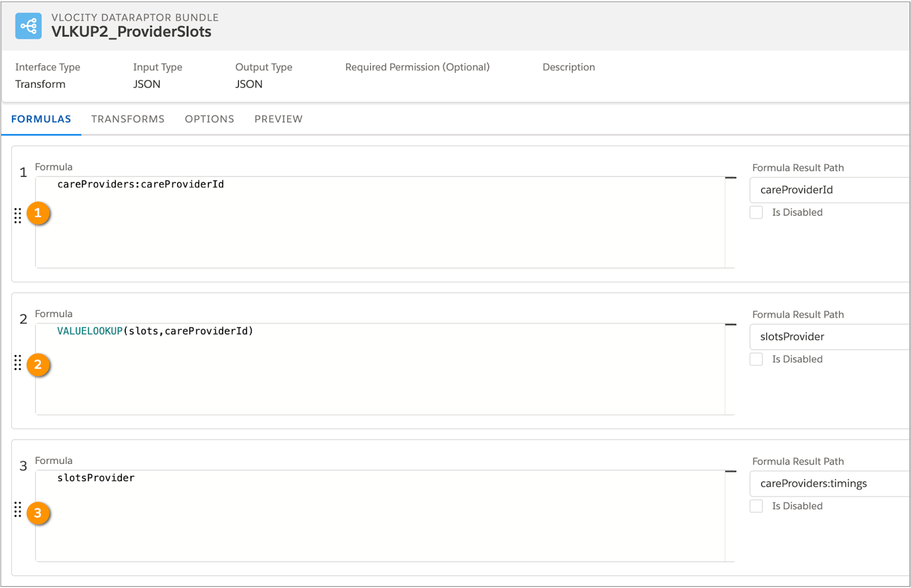Viewport: 911px width, 588px height.
Task: Collapse the first formula editor
Action: click(x=731, y=177)
